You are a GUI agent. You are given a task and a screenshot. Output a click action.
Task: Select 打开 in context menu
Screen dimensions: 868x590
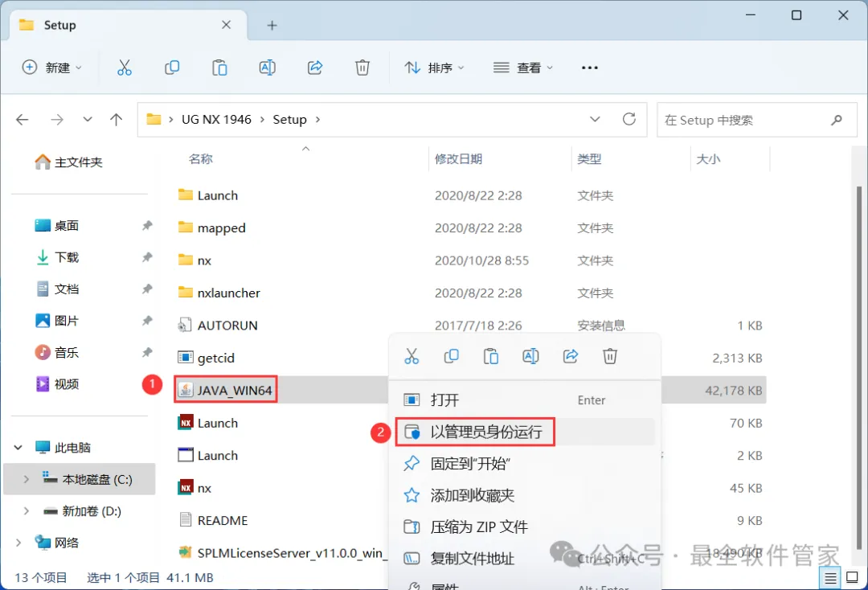(526, 399)
